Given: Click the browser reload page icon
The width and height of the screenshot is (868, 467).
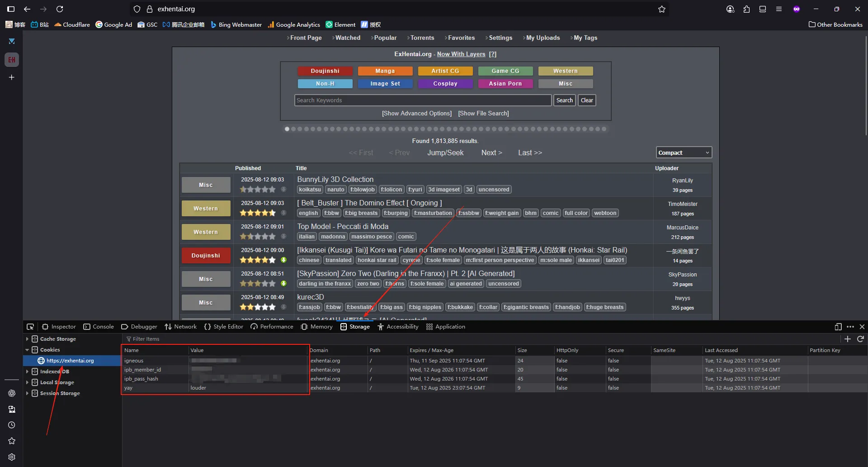Looking at the screenshot, I should [x=60, y=9].
